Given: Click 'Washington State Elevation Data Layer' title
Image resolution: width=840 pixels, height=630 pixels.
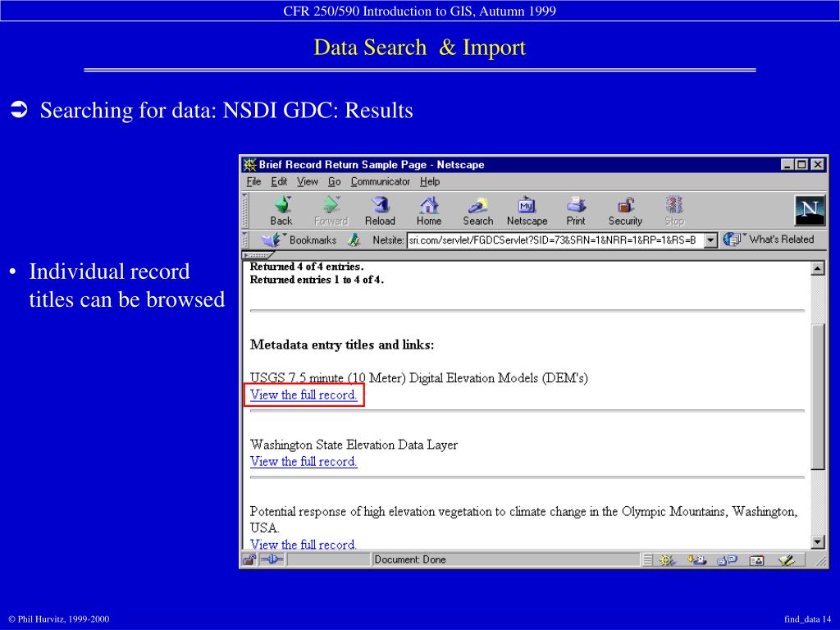Looking at the screenshot, I should 354,445.
